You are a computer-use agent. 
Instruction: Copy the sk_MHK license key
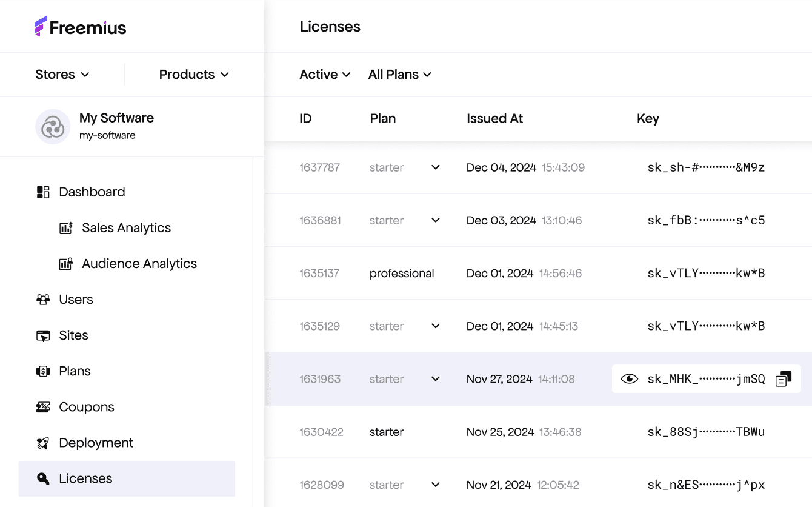click(x=784, y=379)
